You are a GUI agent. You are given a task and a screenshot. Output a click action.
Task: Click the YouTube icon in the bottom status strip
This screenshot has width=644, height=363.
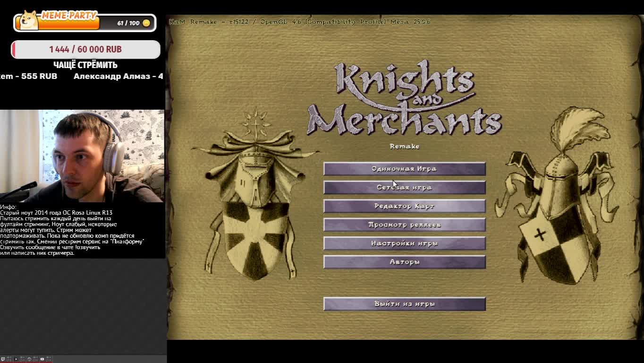point(42,359)
